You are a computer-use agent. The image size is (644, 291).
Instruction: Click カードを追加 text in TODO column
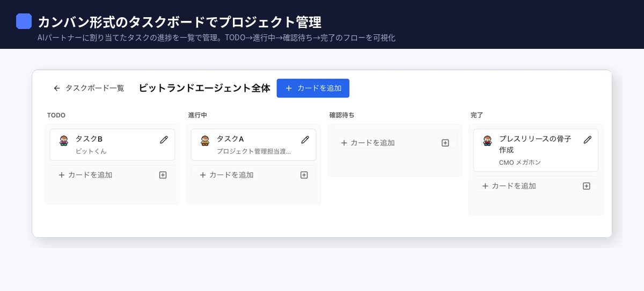[90, 175]
